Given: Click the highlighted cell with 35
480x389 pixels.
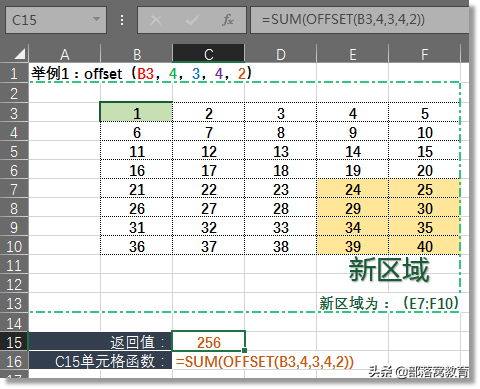Looking at the screenshot, I should (424, 227).
